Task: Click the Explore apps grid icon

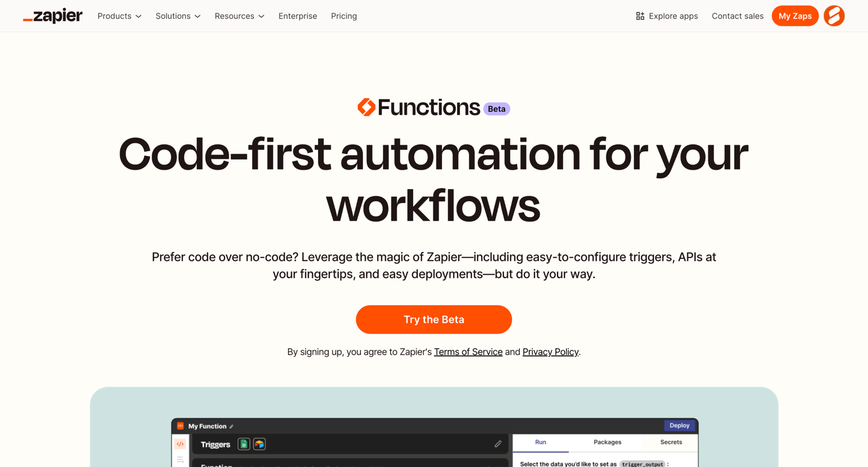Action: [x=640, y=16]
